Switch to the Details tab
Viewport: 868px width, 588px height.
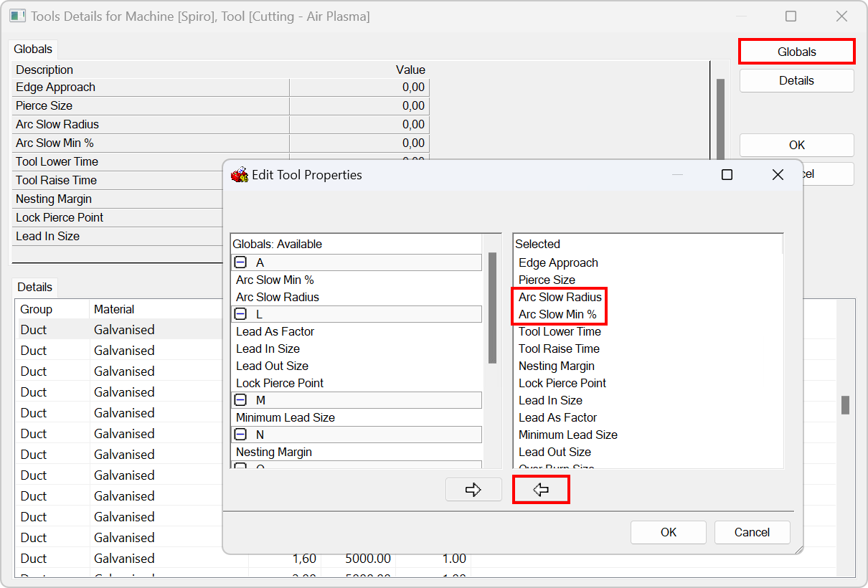pyautogui.click(x=34, y=287)
